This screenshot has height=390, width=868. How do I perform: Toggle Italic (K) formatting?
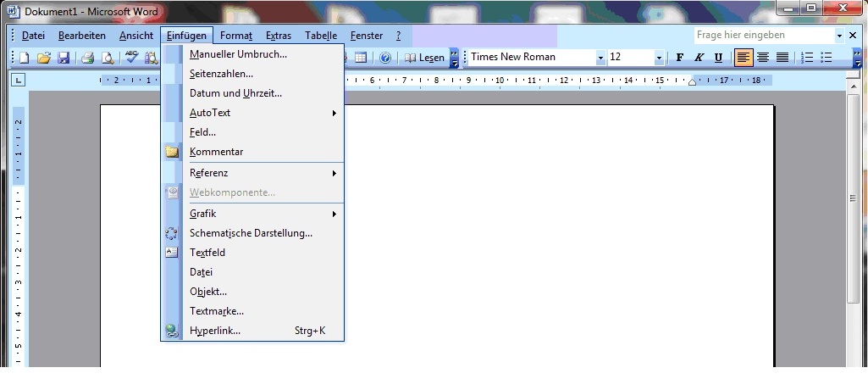pos(699,58)
